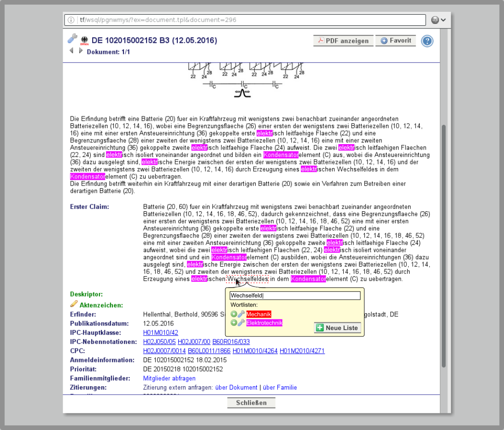Open IPC link H02J007/00
Screen dimensions: 504x430
[194, 342]
